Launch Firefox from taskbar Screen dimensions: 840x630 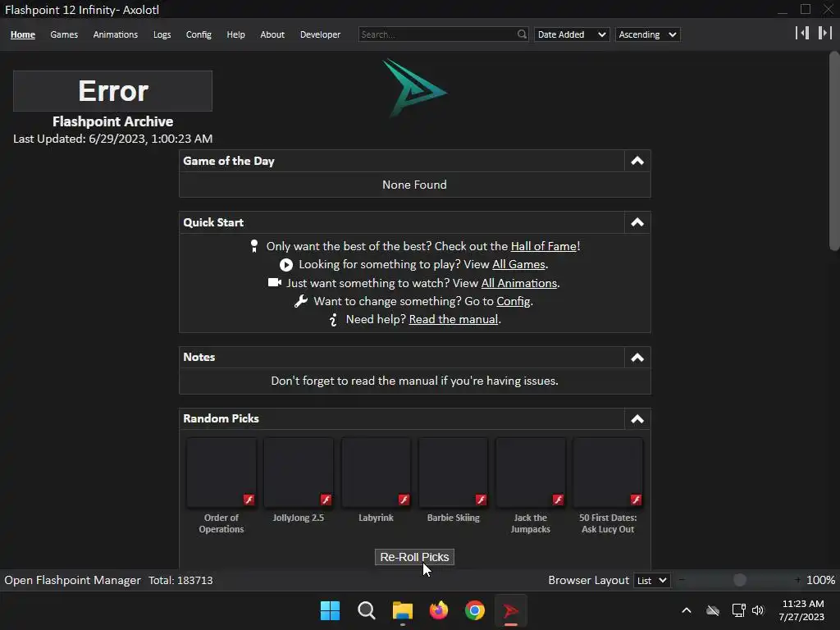(x=439, y=610)
